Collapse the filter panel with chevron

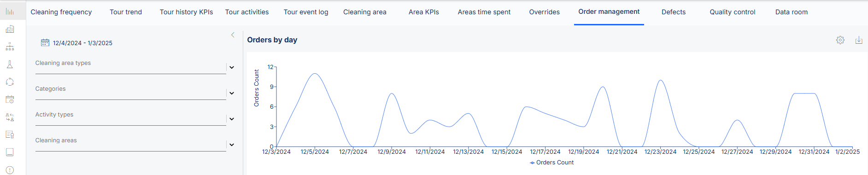[x=233, y=35]
